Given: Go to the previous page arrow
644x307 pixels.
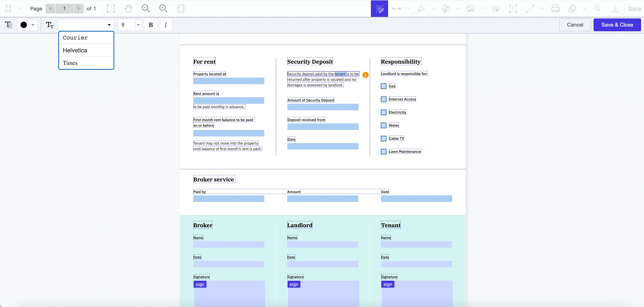Looking at the screenshot, I should pyautogui.click(x=50, y=8).
